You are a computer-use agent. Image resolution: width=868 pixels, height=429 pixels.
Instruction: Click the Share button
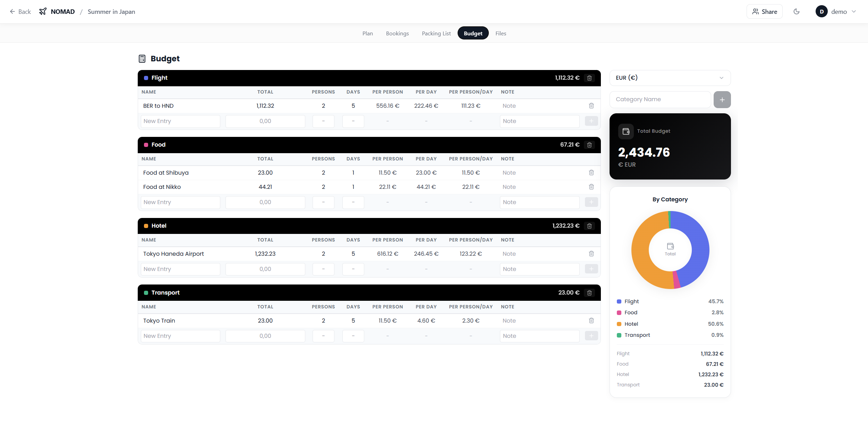[x=764, y=12]
